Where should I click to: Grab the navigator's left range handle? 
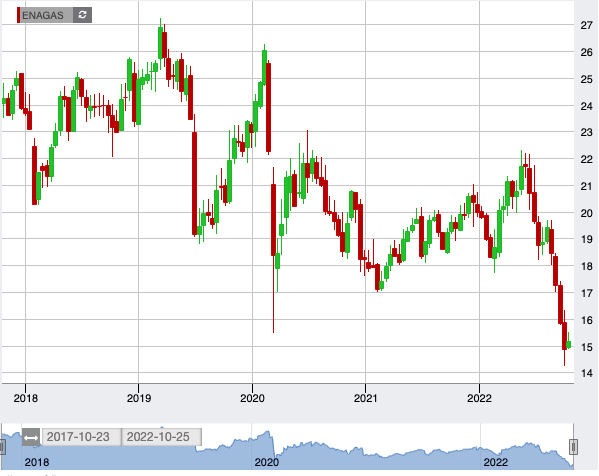tap(2, 447)
